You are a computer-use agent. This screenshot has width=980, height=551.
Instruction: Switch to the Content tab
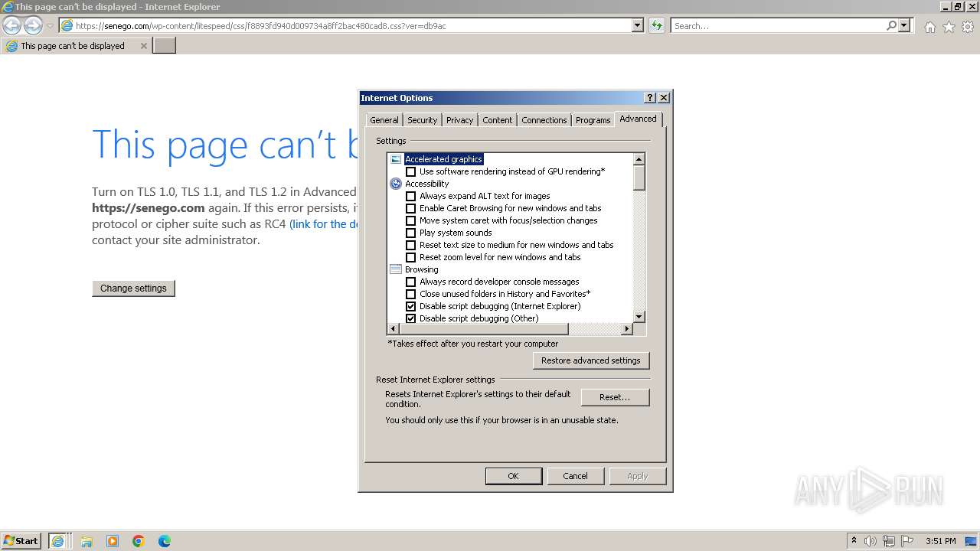click(x=498, y=120)
